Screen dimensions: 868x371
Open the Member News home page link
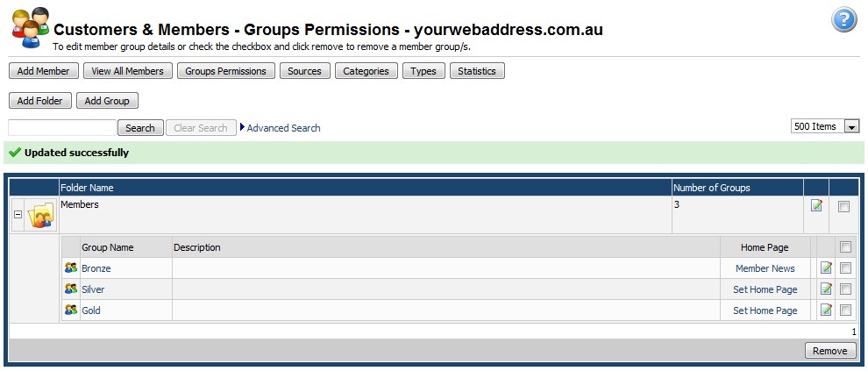(x=765, y=268)
